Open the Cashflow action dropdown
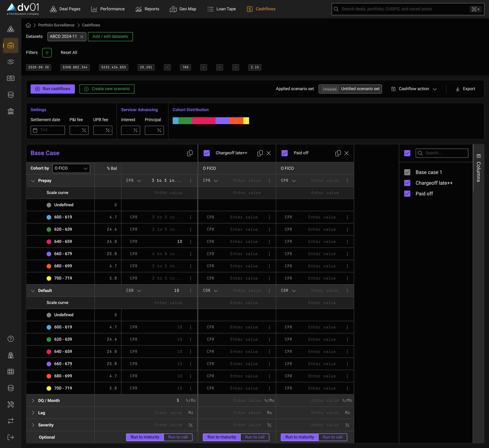The image size is (489, 448). [x=414, y=89]
